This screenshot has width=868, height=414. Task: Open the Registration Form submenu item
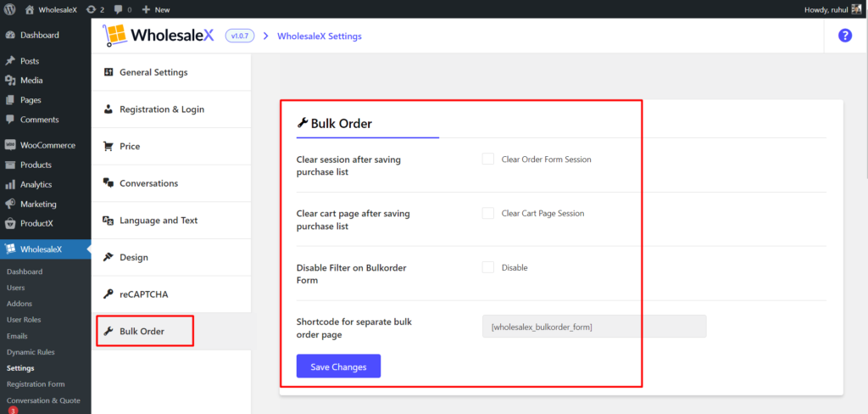tap(36, 384)
